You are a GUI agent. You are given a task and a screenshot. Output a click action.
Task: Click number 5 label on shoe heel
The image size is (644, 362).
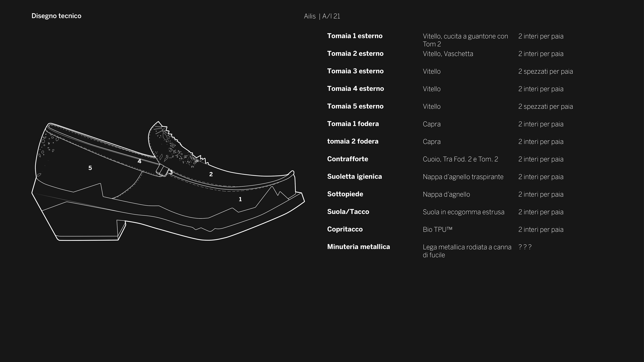(90, 168)
